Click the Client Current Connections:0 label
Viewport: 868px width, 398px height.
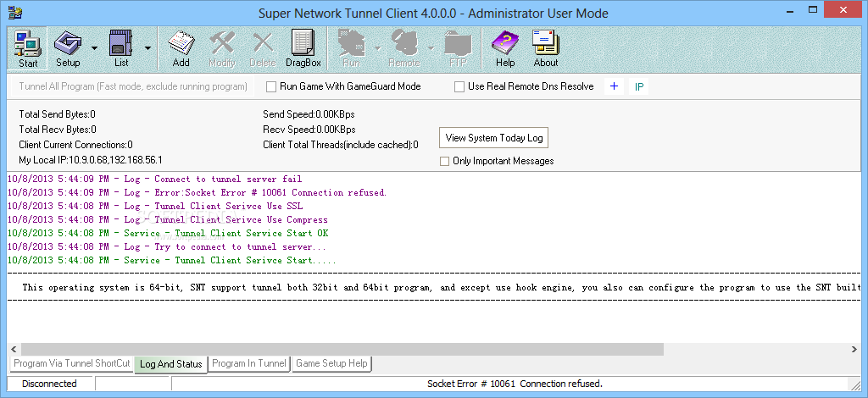pos(75,145)
